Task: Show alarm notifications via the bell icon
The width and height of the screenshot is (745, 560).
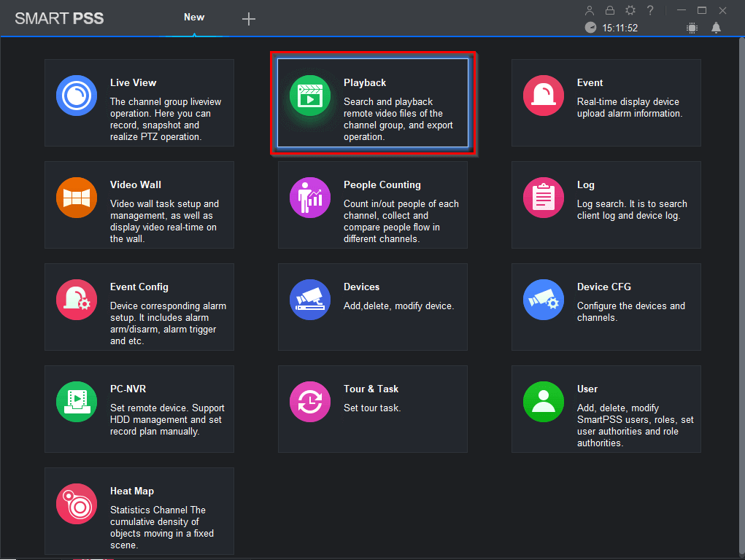Action: point(716,28)
